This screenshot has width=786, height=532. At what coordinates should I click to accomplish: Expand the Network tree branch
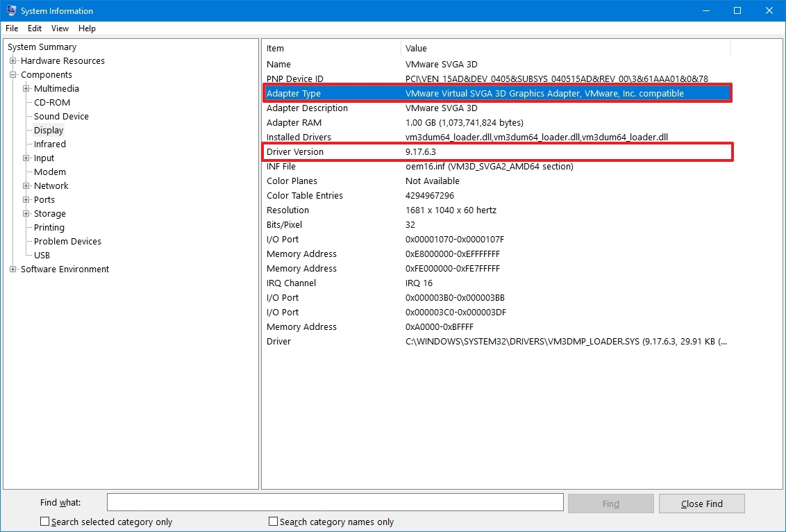click(26, 186)
